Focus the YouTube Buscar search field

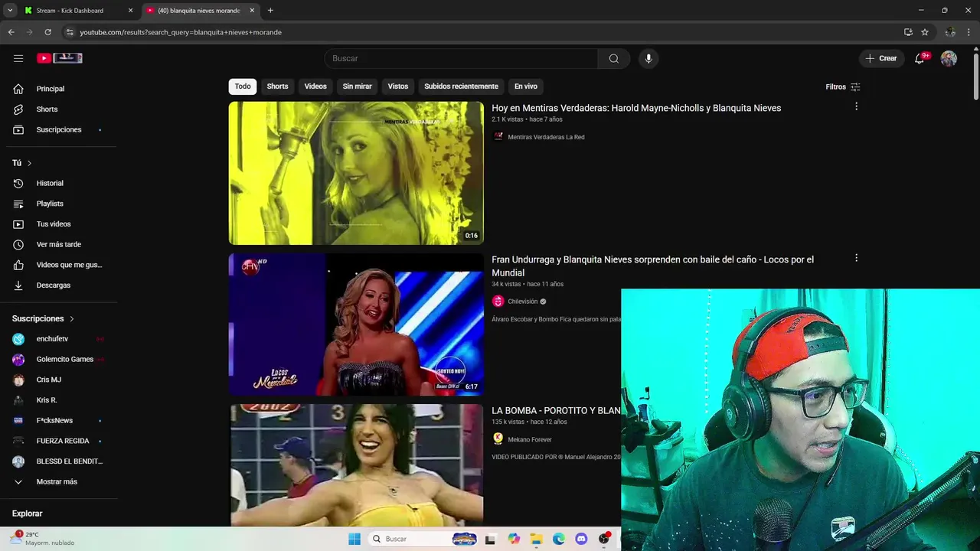pyautogui.click(x=461, y=58)
